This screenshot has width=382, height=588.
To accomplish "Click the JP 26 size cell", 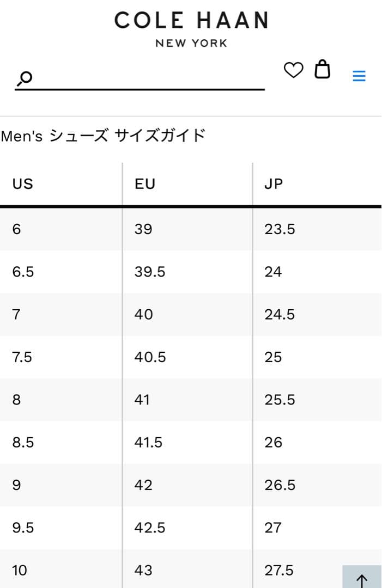I will click(274, 443).
